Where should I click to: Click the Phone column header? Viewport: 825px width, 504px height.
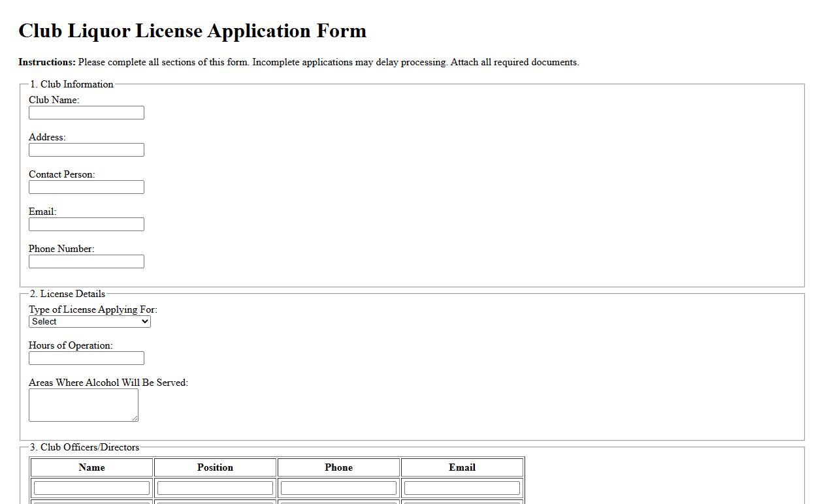338,467
